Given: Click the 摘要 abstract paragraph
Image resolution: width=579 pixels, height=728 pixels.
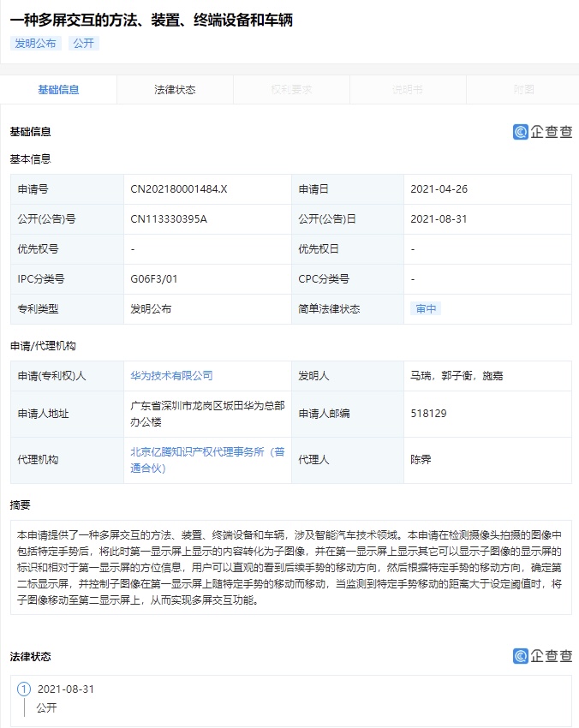Looking at the screenshot, I should point(291,567).
